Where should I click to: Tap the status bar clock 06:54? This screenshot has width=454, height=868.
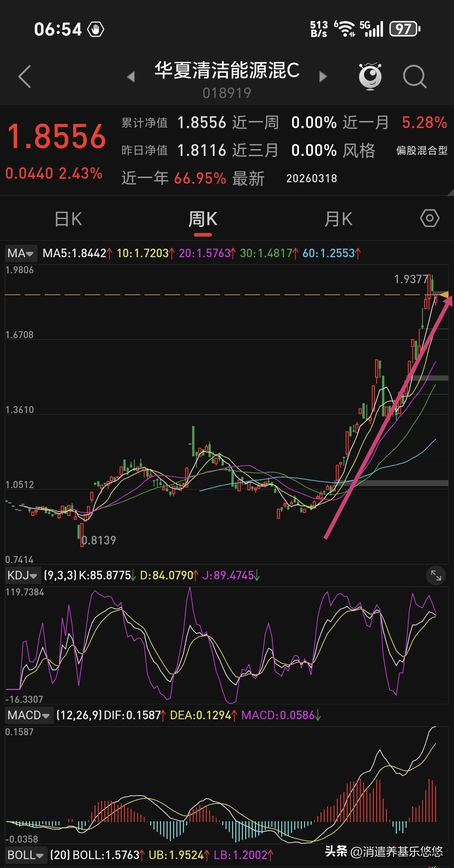pyautogui.click(x=58, y=29)
